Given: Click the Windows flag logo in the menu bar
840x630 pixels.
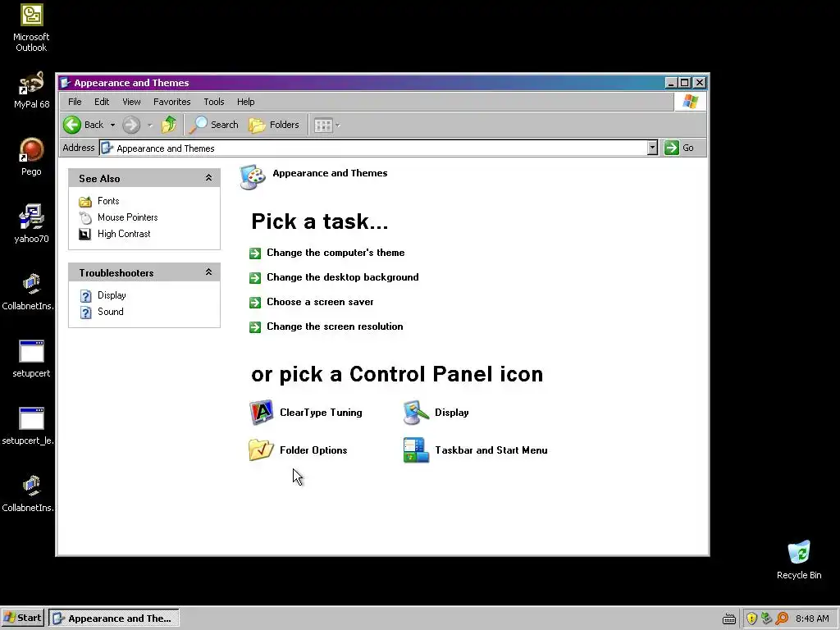Looking at the screenshot, I should (x=690, y=102).
